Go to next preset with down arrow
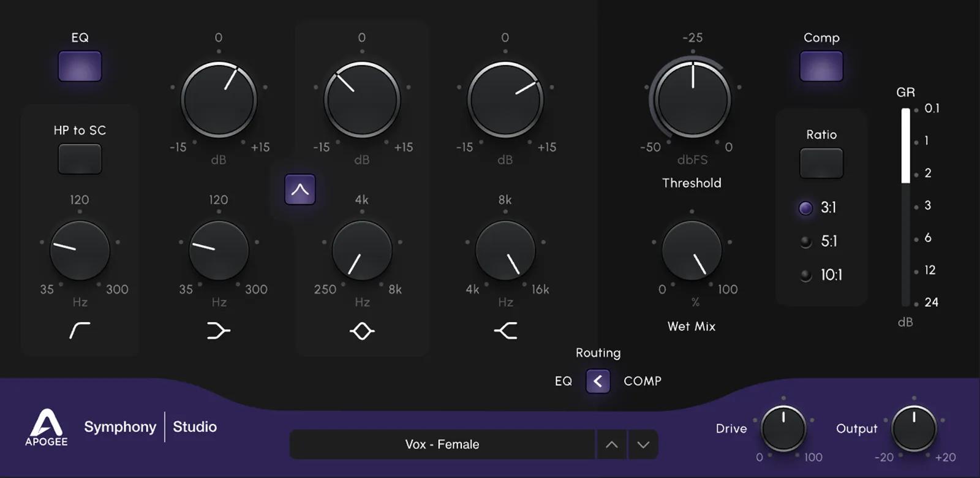The image size is (980, 478). (x=643, y=445)
